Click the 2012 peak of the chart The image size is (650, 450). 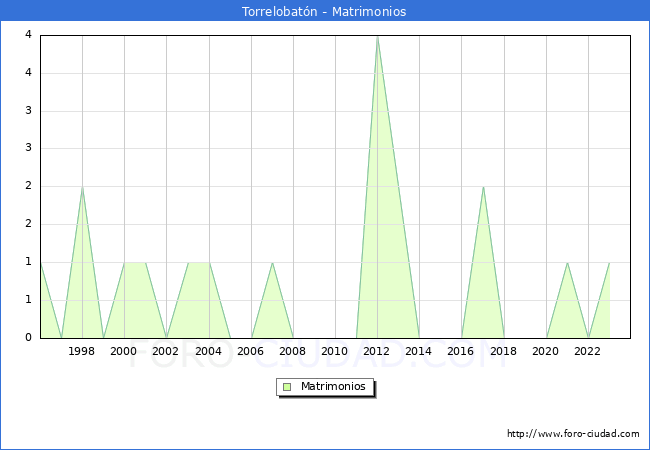pyautogui.click(x=377, y=37)
